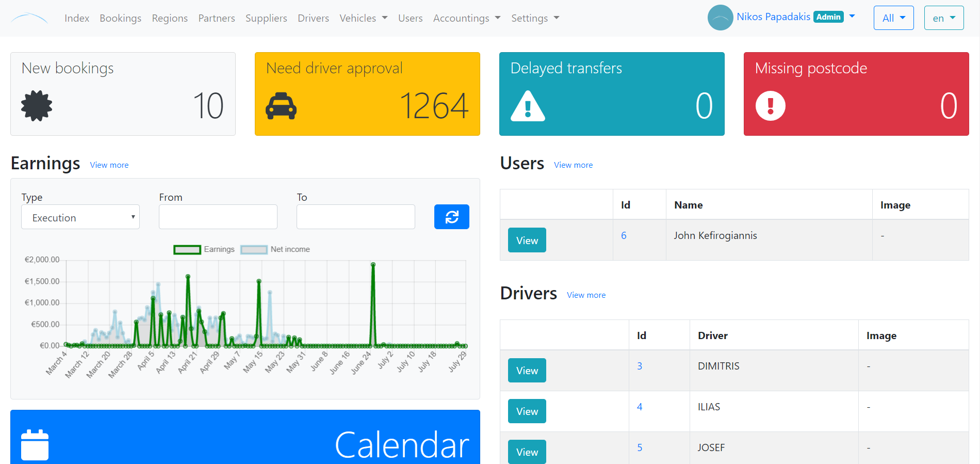This screenshot has height=464, width=980.
Task: Click the warning triangle in Delayed transfers
Action: (528, 106)
